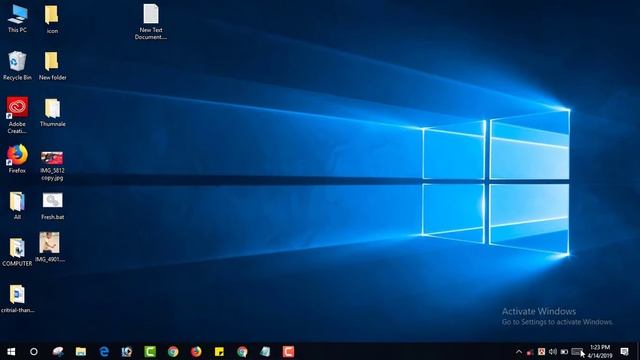Viewport: 640px width, 360px height.
Task: Click the red recording tray icon
Action: tap(530, 352)
